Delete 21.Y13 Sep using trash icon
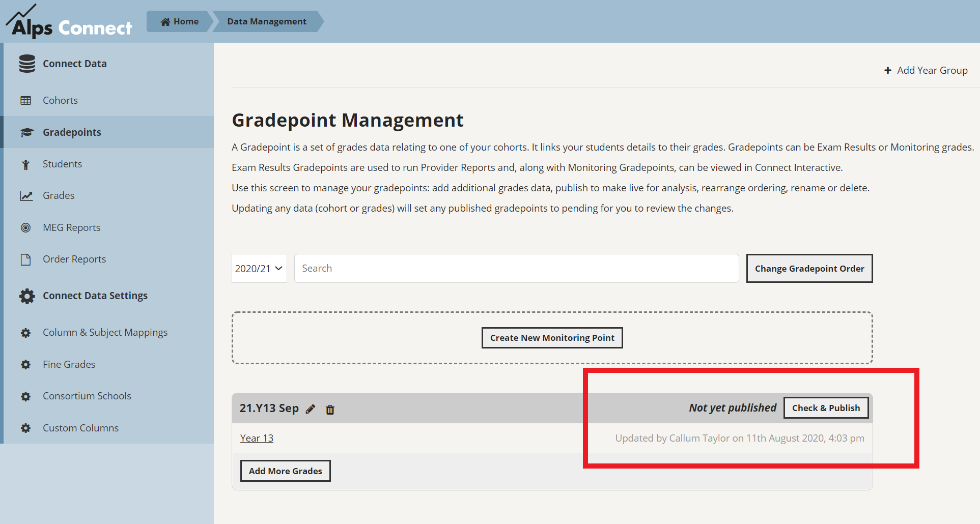Screen dimensions: 980x524 pos(330,410)
